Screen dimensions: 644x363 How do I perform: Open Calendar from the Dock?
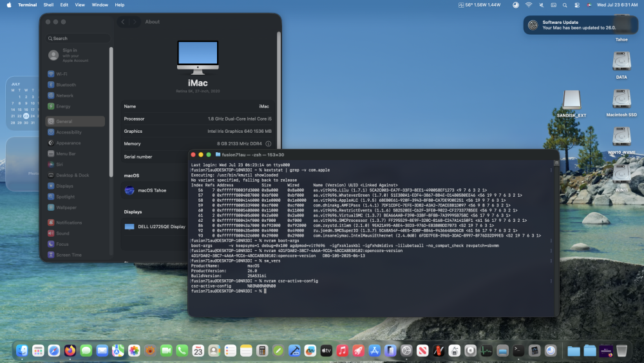point(198,351)
